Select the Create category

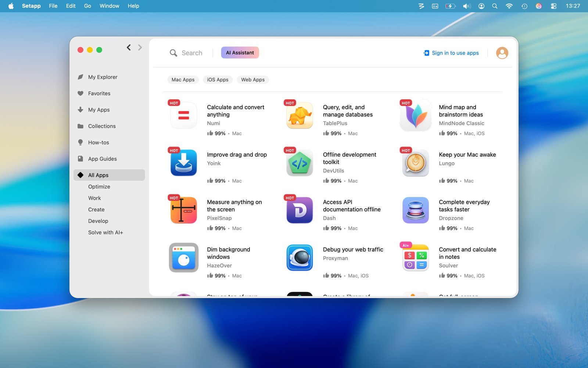tap(96, 209)
